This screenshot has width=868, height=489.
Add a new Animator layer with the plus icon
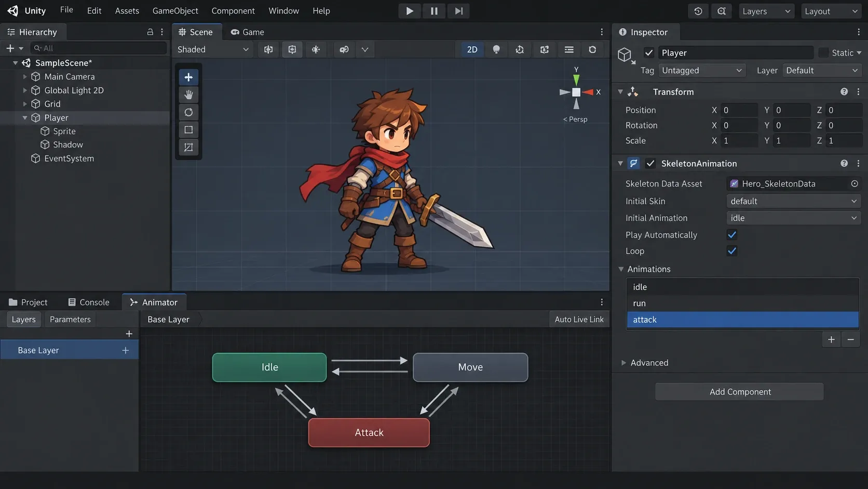(x=129, y=334)
